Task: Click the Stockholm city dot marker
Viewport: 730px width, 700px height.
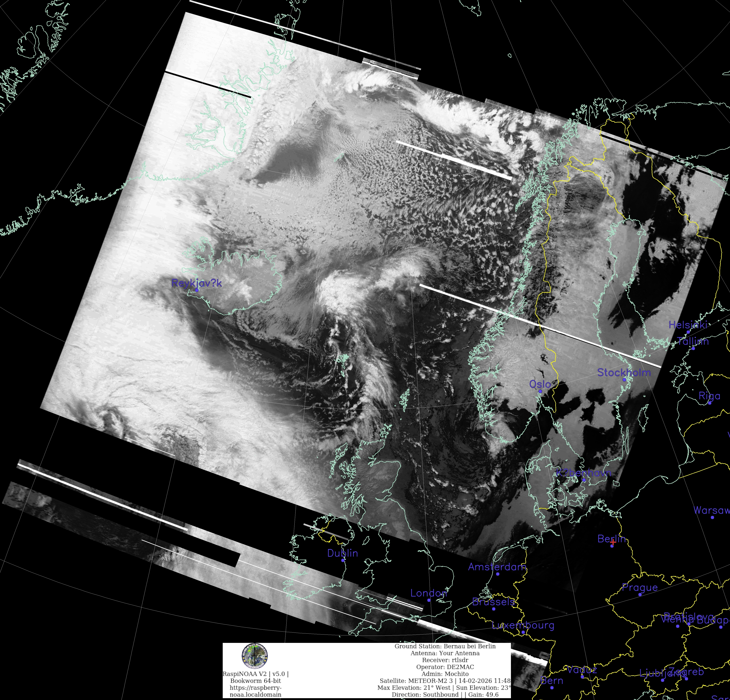Action: (x=624, y=380)
